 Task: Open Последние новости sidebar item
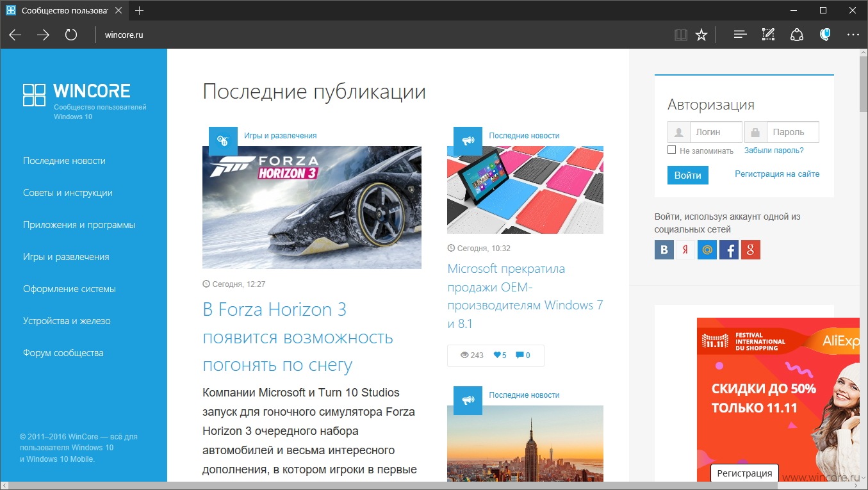pyautogui.click(x=64, y=161)
